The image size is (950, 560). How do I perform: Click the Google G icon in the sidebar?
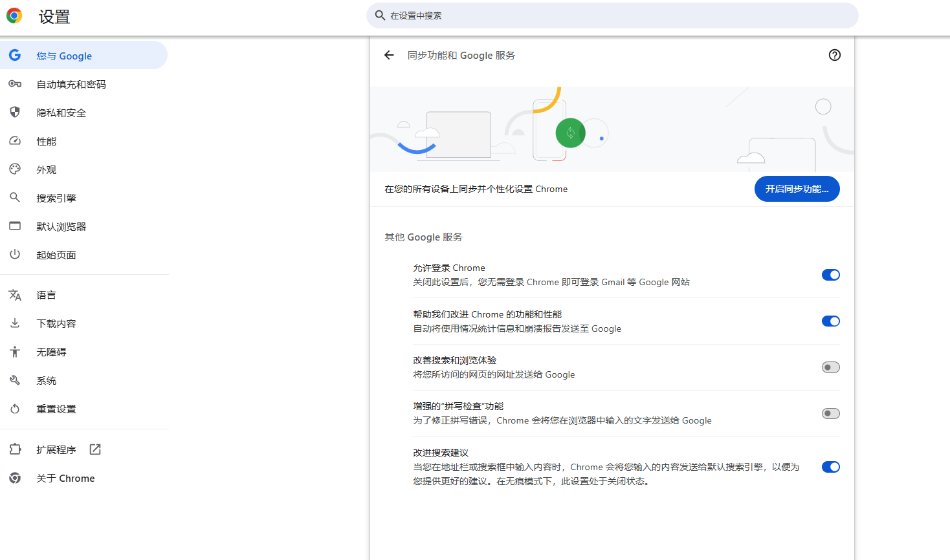point(15,56)
